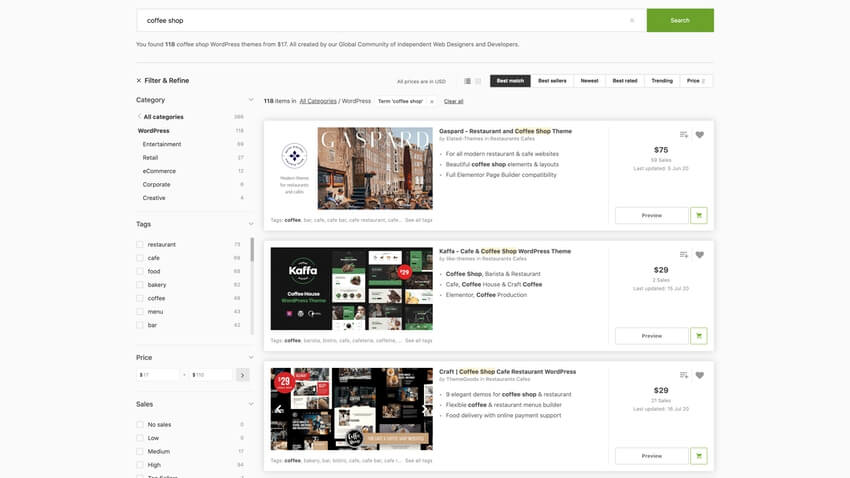Add Craft theme to cart
Image resolution: width=850 pixels, height=478 pixels.
(699, 456)
